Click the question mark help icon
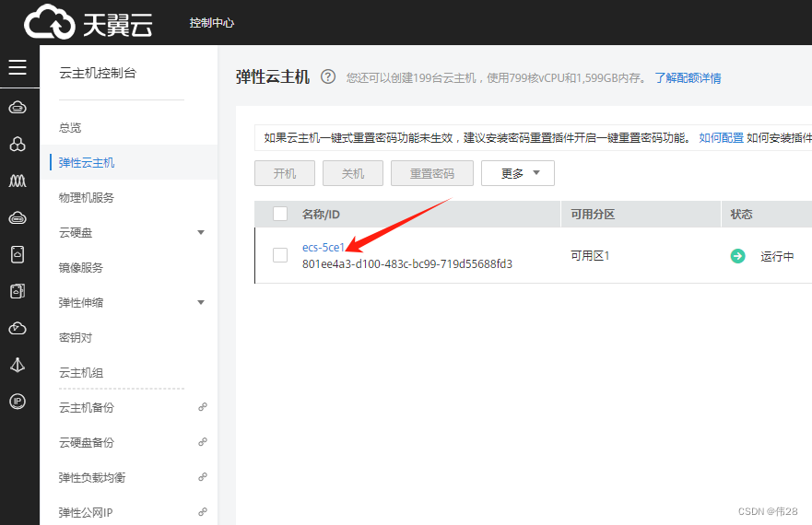 click(328, 77)
